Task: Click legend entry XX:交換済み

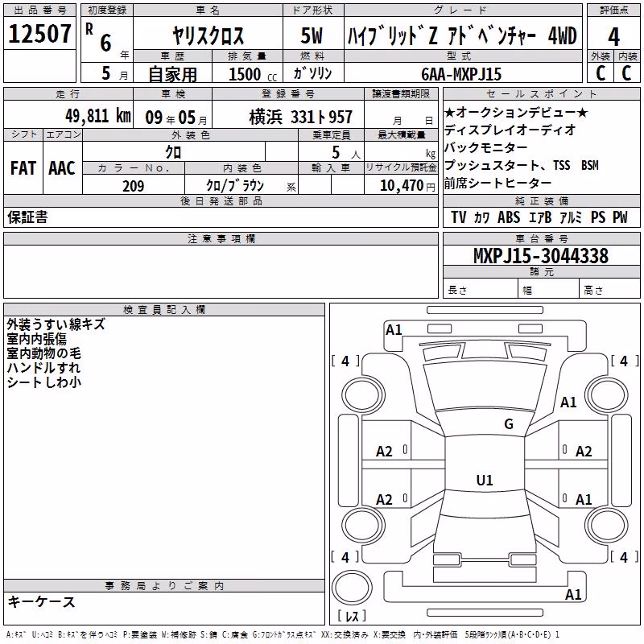Action: tap(345, 635)
